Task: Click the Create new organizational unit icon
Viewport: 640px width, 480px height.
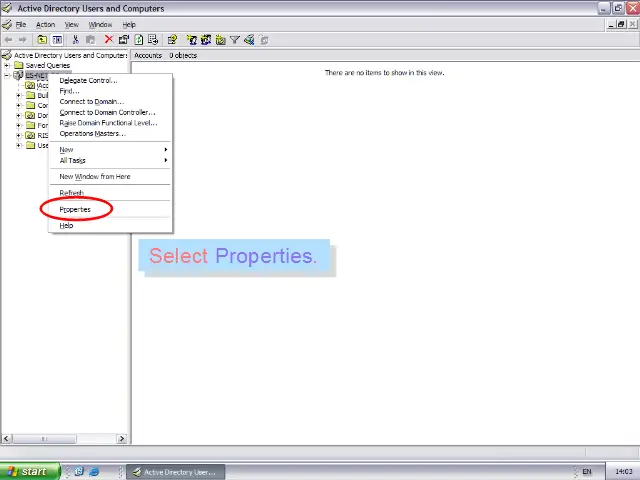Action: click(220, 40)
